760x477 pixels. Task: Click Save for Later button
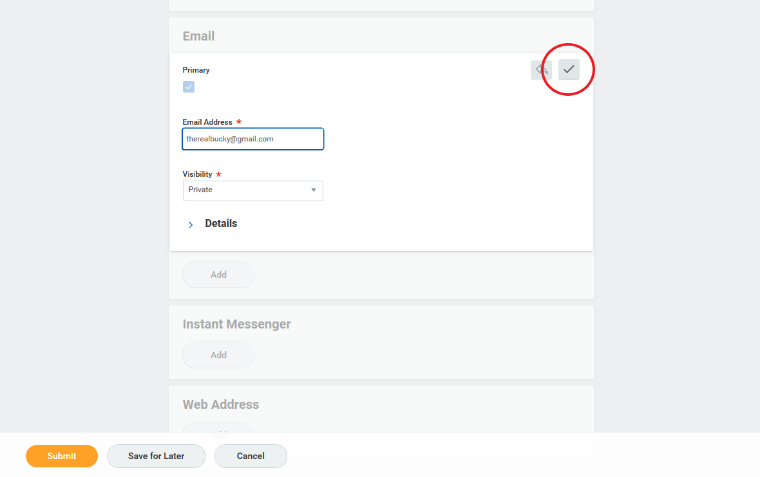coord(156,456)
